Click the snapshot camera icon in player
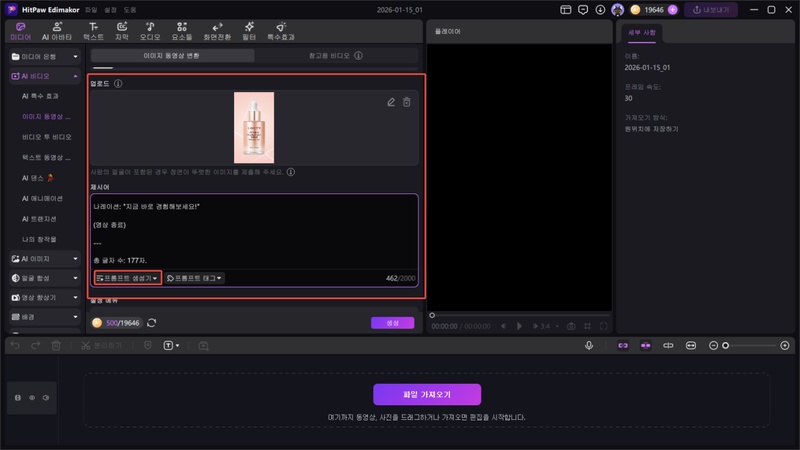Image resolution: width=800 pixels, height=450 pixels. [x=569, y=326]
